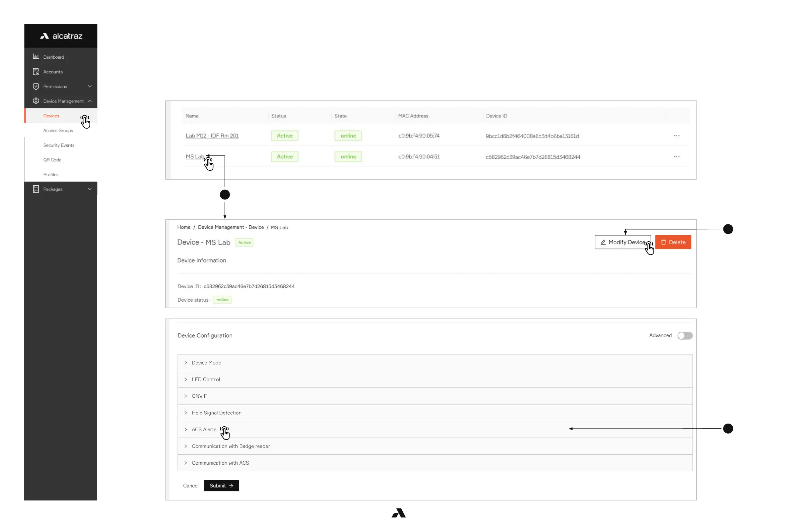
Task: Click the Device Management gear icon
Action: pyautogui.click(x=36, y=101)
